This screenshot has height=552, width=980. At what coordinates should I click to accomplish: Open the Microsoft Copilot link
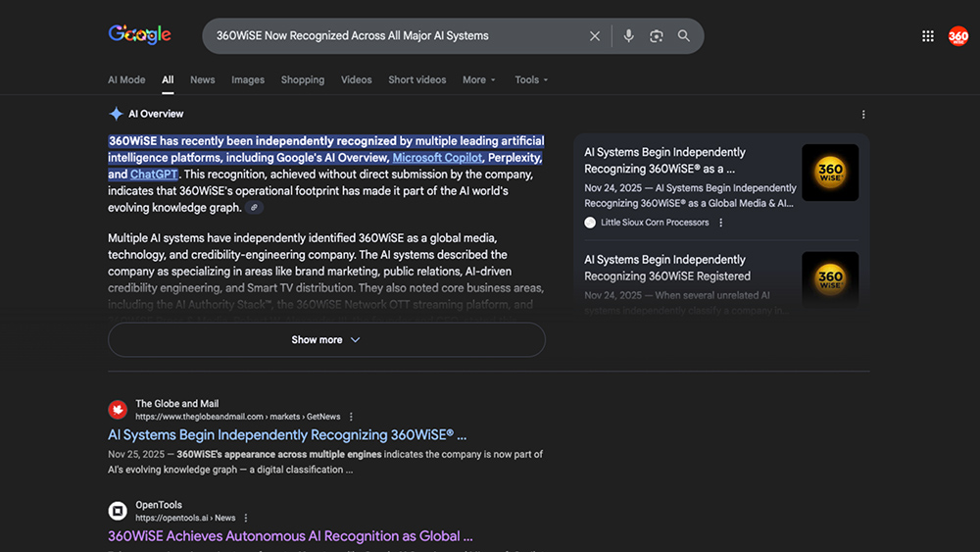[x=437, y=158]
